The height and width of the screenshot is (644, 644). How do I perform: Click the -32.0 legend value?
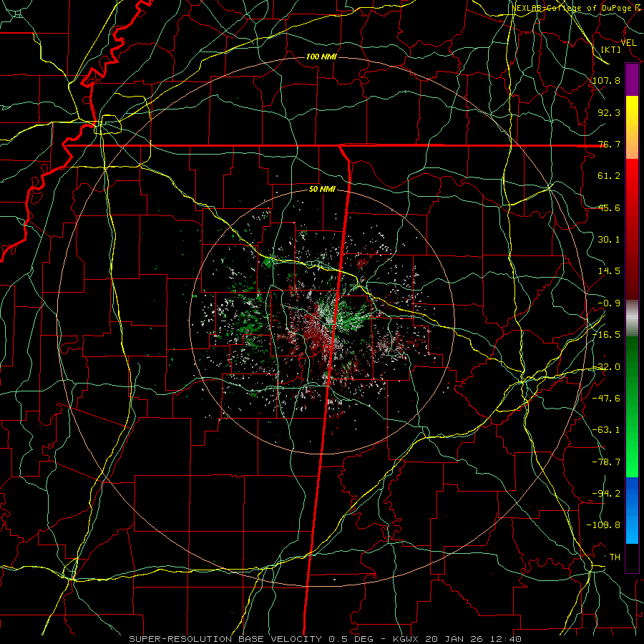coord(607,367)
